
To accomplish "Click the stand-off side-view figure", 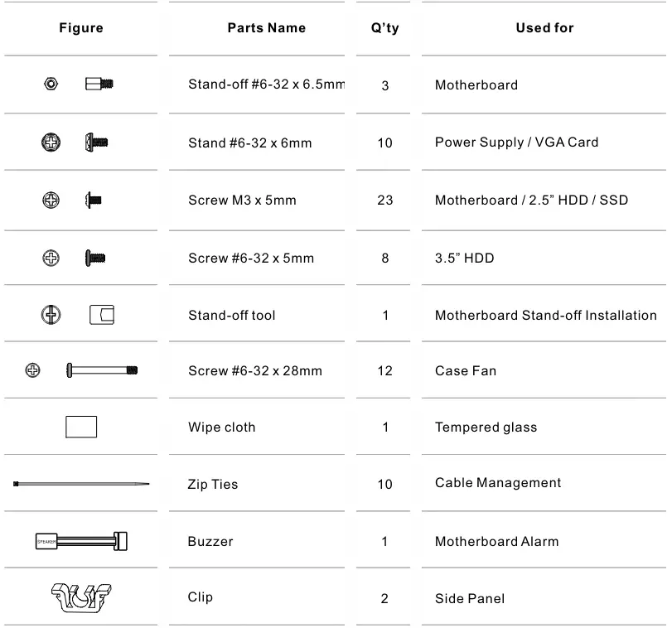I will [99, 84].
